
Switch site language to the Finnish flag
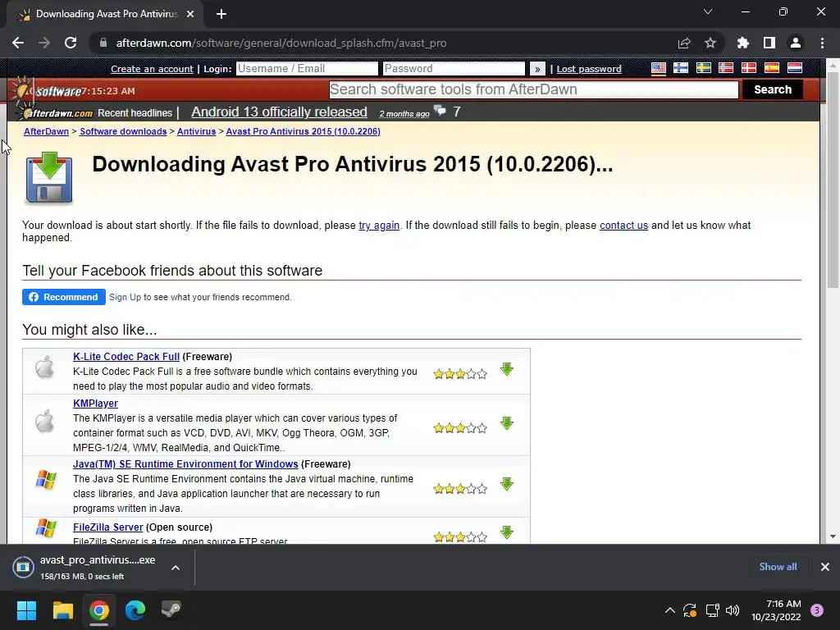[x=681, y=68]
